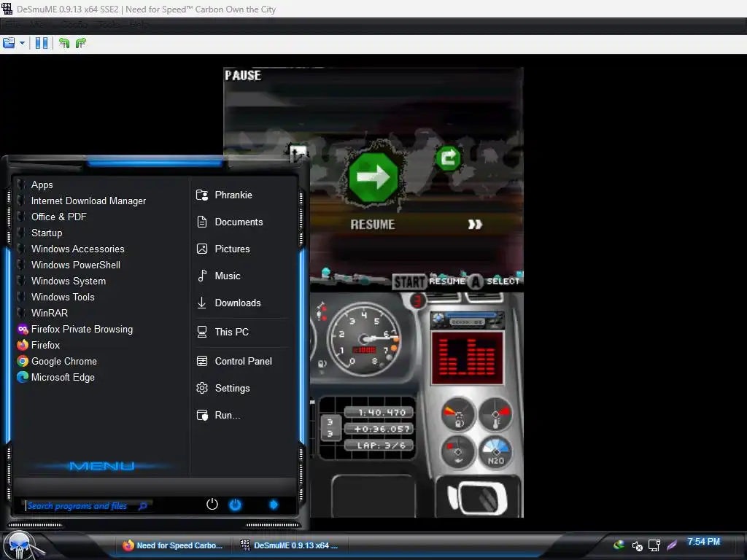The image size is (747, 560).
Task: Tap the N2O gauge on touch screen
Action: (495, 452)
